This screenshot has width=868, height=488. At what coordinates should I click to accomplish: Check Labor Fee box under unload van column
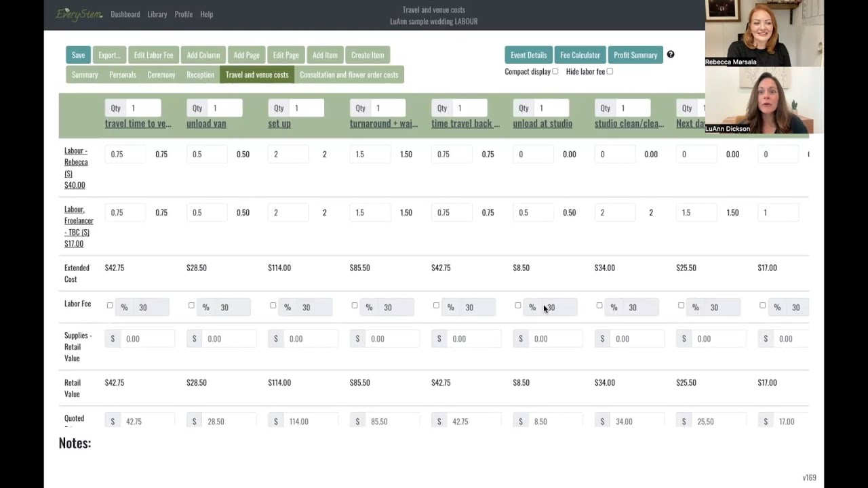pyautogui.click(x=191, y=305)
